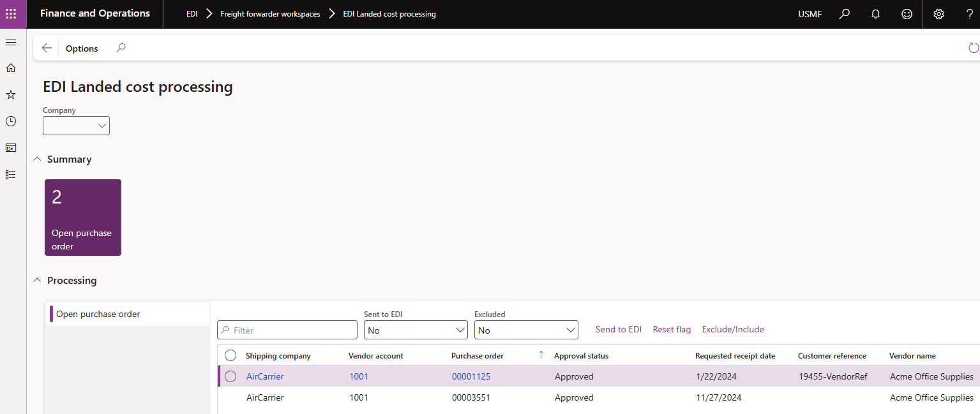Open the Options menu
The height and width of the screenshot is (414, 980).
[x=82, y=48]
